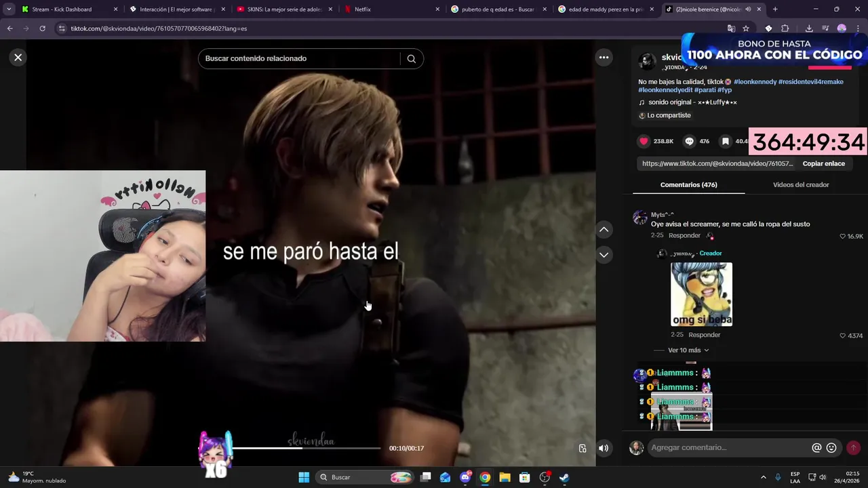The image size is (868, 488).
Task: Copy link with Copiar enlace button
Action: 823,163
